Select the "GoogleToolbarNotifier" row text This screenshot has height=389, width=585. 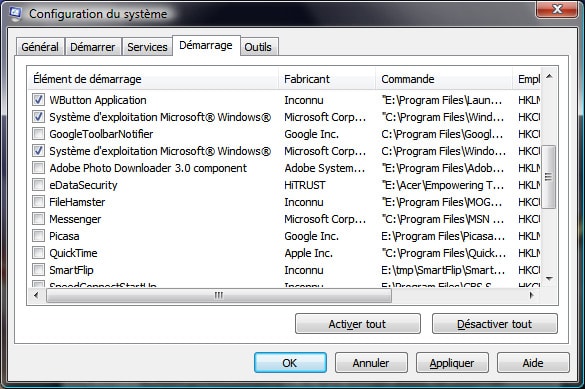tap(101, 134)
